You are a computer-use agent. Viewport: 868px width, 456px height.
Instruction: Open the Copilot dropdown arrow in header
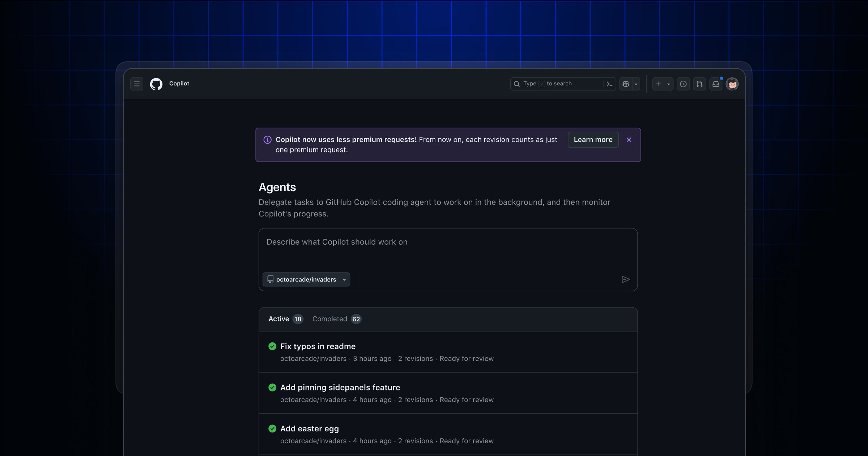635,84
